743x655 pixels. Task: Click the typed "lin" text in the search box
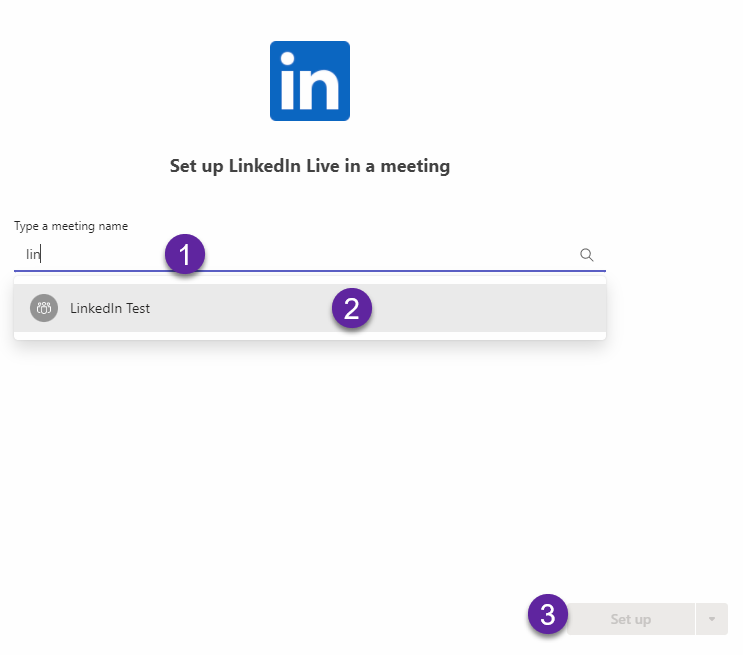tap(33, 255)
